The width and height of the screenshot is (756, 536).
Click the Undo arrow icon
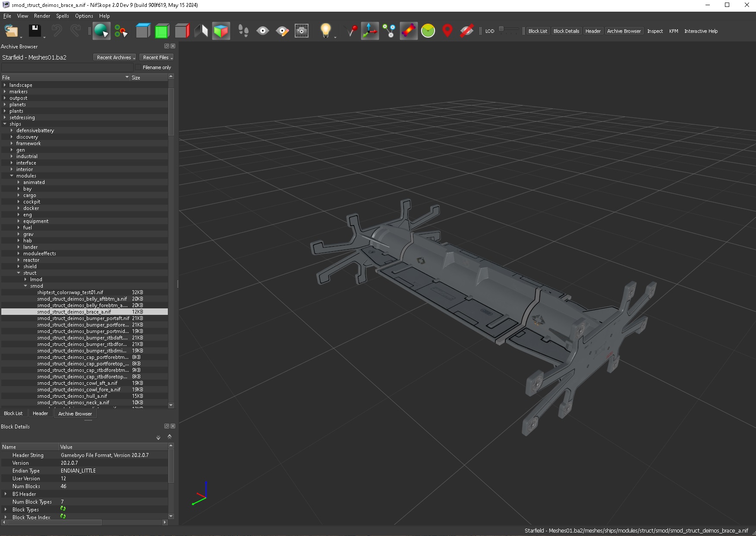tap(57, 31)
